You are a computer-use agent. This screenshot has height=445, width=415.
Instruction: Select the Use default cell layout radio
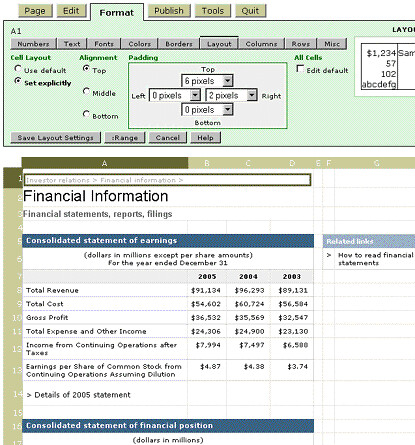click(x=18, y=69)
